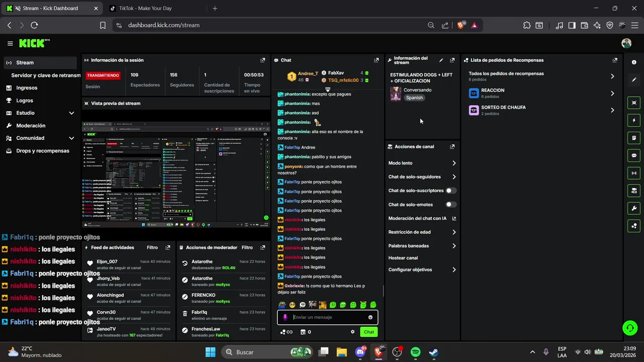This screenshot has height=362, width=644.
Task: Toggle the broadcast signal widget icon in the right sidebar
Action: tap(634, 173)
